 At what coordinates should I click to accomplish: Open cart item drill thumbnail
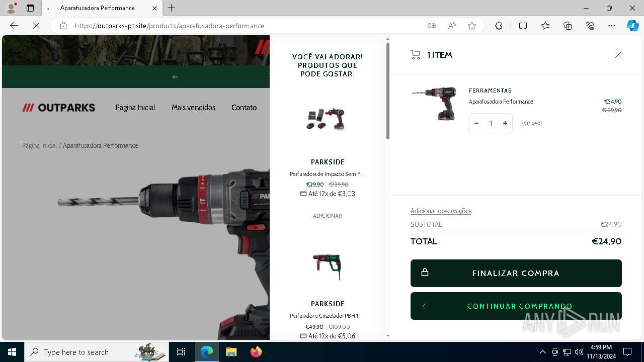(x=434, y=103)
